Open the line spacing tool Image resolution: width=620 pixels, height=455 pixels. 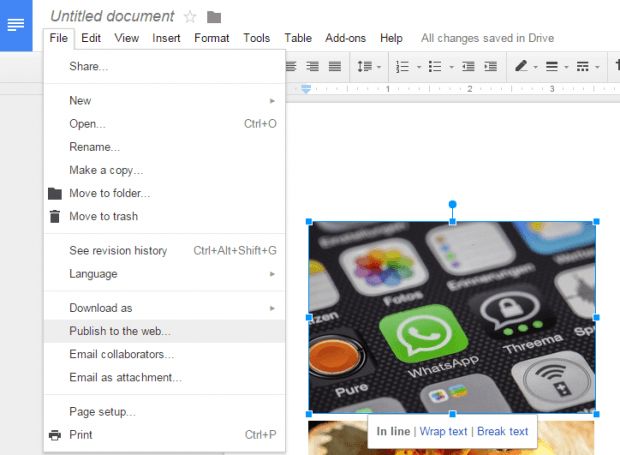click(365, 66)
